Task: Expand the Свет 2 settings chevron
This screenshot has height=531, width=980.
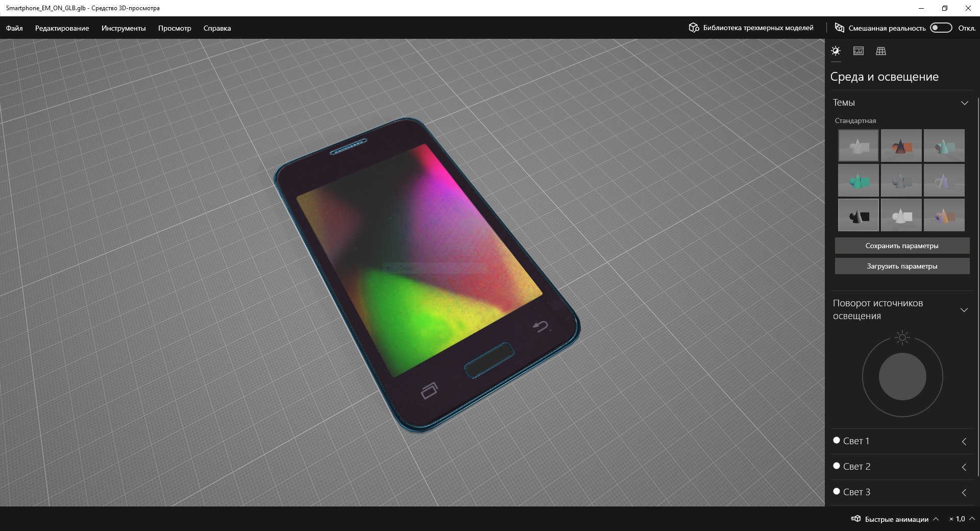Action: click(964, 467)
